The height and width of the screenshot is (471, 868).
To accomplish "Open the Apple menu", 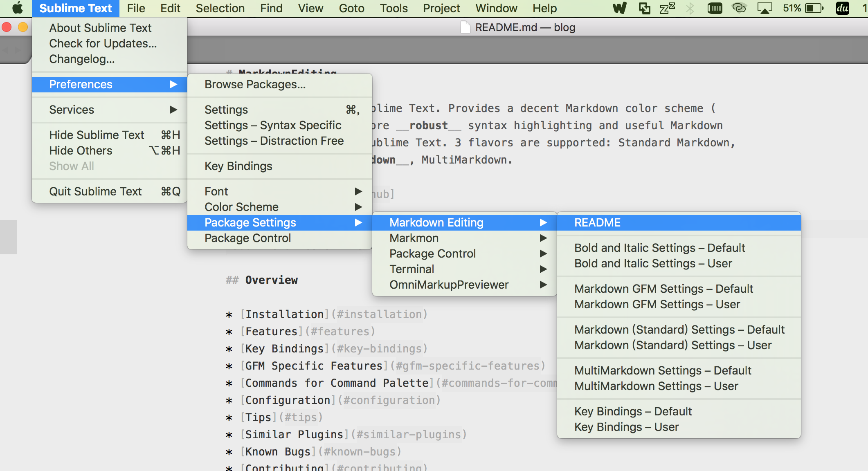I will 18,8.
